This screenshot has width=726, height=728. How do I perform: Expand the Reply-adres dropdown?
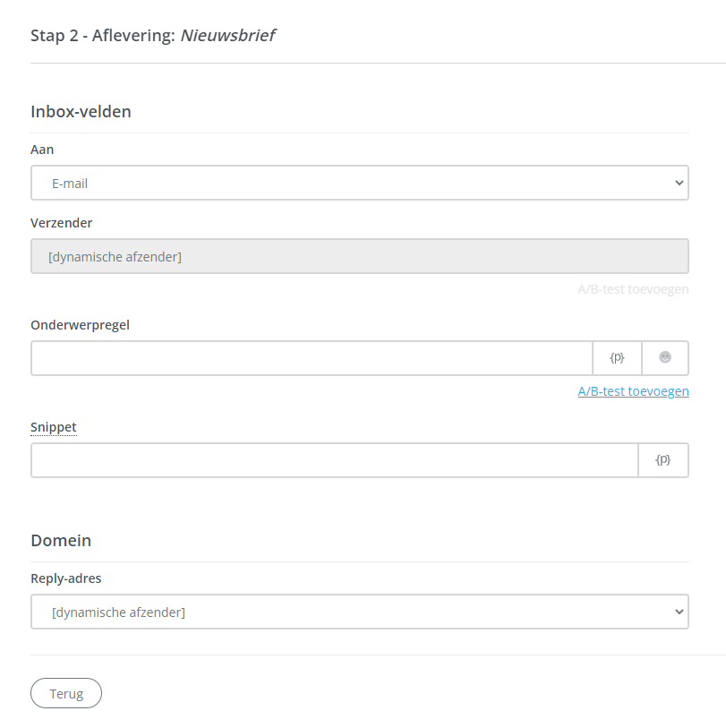[359, 612]
